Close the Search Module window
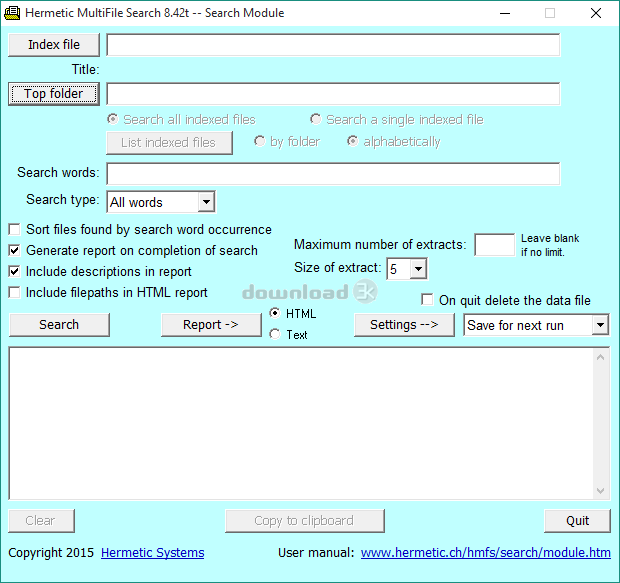 pos(596,13)
